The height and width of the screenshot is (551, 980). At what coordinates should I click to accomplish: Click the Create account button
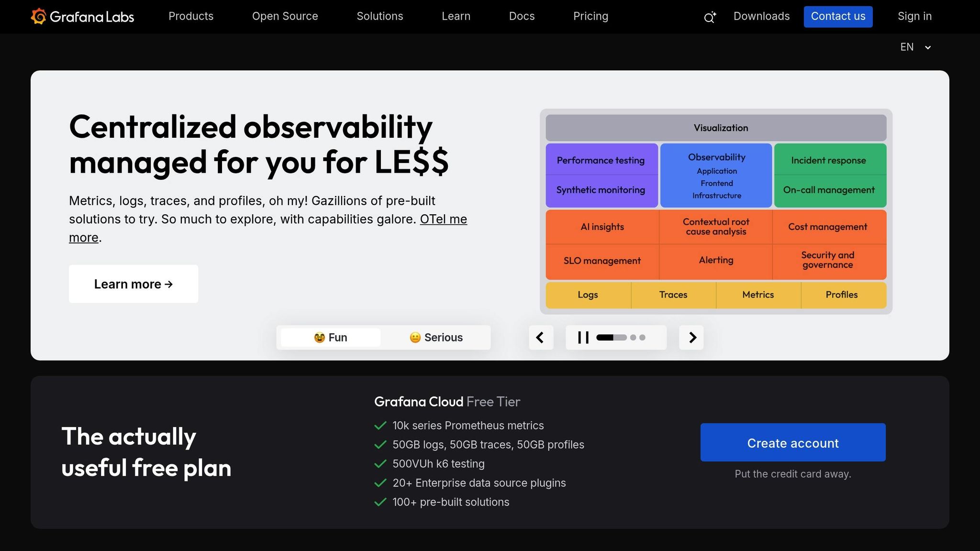point(792,442)
